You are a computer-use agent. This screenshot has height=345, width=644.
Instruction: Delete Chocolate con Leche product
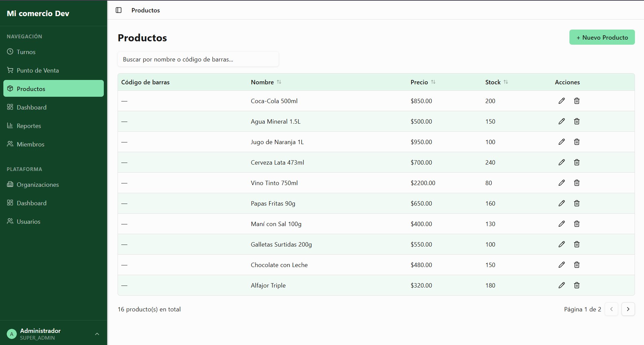pyautogui.click(x=577, y=265)
